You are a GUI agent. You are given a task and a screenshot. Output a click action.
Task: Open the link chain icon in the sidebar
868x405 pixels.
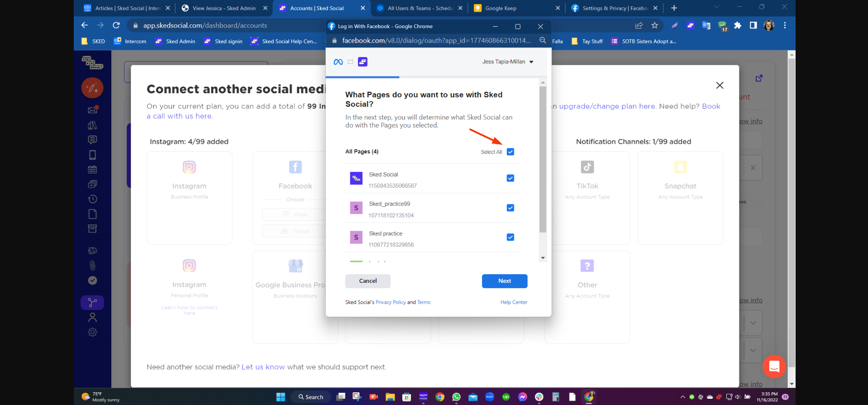tap(92, 266)
